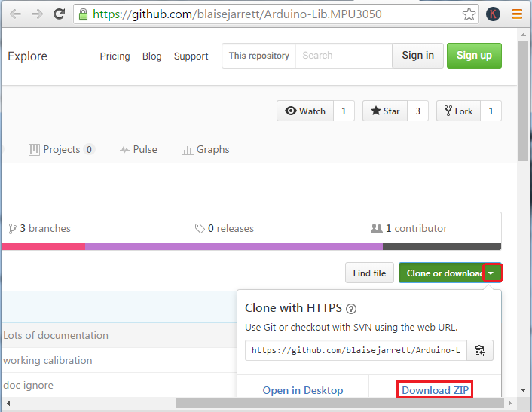The width and height of the screenshot is (532, 412).
Task: Open Clone with HTTPS help question icon
Action: (x=351, y=309)
